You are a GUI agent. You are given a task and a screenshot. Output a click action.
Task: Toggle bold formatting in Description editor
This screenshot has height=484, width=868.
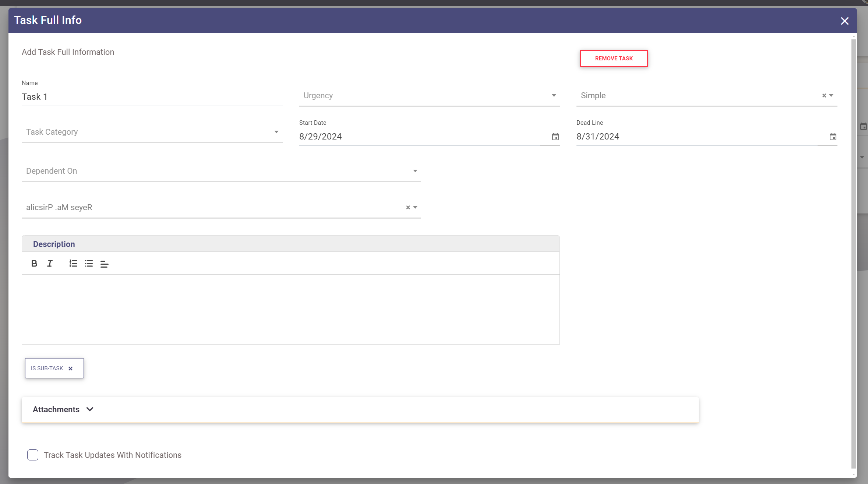point(34,264)
